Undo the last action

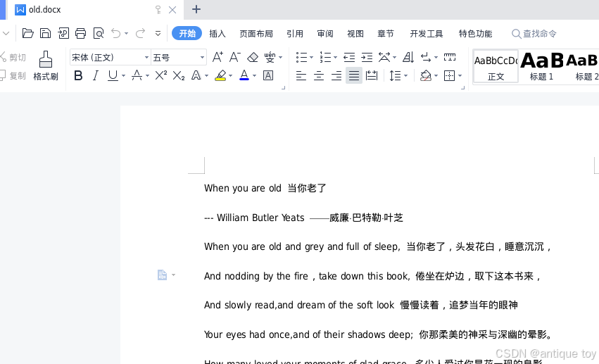point(115,33)
